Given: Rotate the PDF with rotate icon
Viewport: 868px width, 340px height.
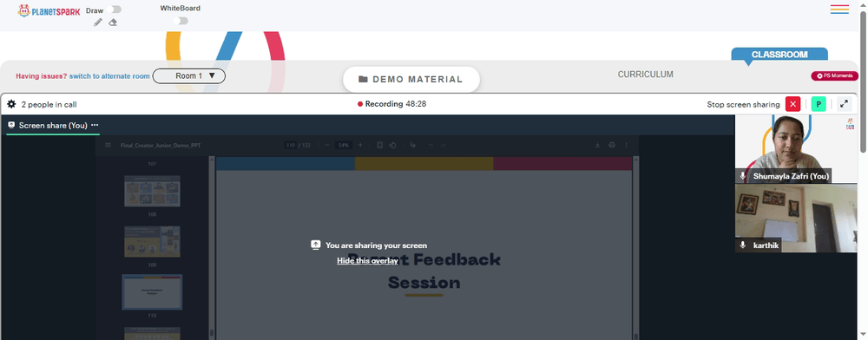Looking at the screenshot, I should coord(392,145).
